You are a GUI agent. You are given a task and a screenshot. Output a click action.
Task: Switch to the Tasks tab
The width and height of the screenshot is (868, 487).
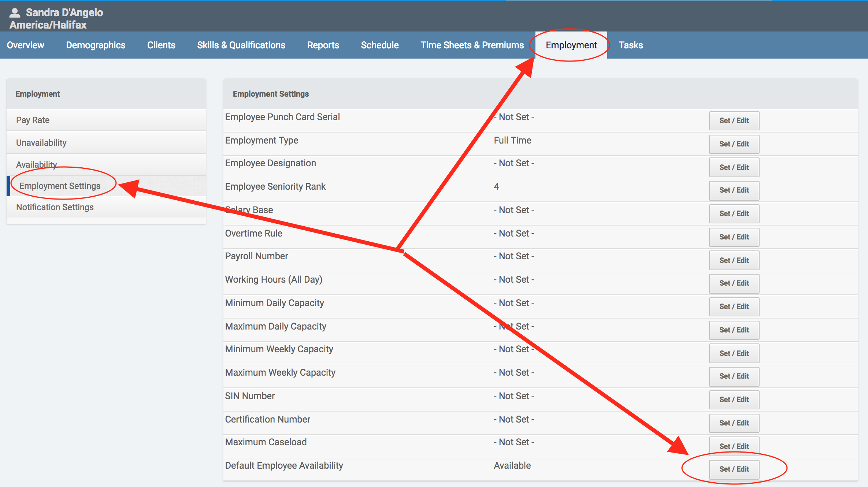point(631,45)
